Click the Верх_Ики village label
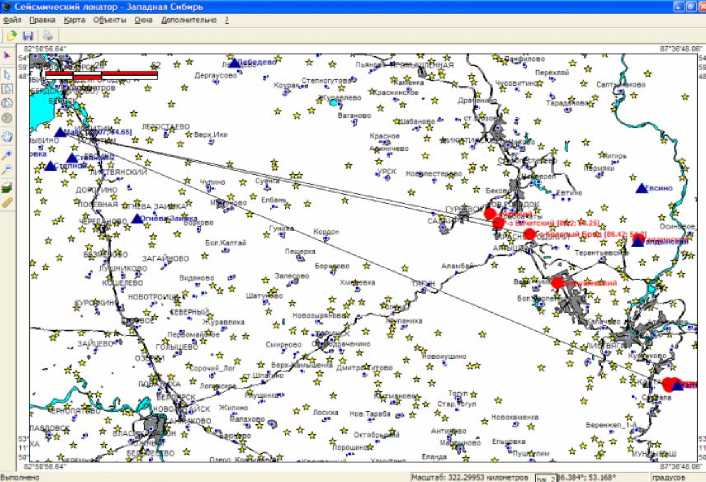This screenshot has height=482, width=706. (211, 135)
